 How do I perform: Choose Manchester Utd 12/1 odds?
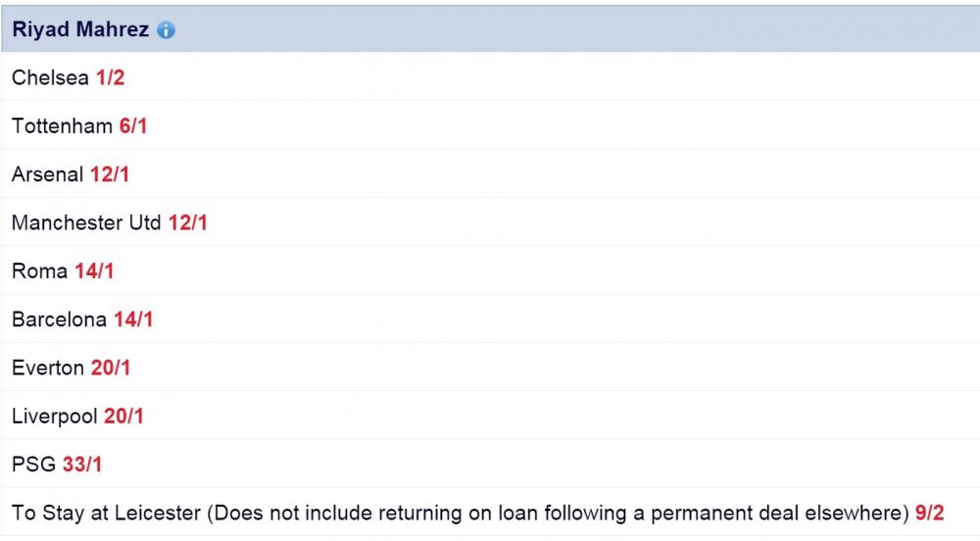tap(187, 222)
